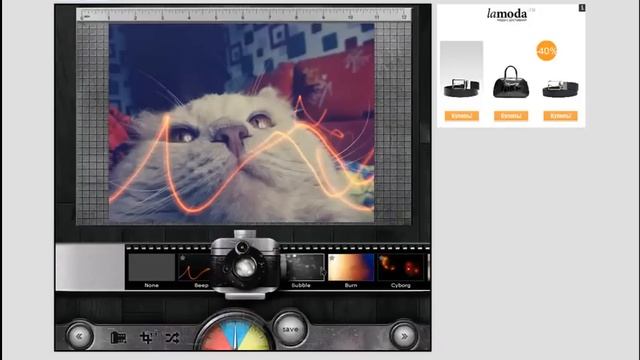The height and width of the screenshot is (360, 640).
Task: Select the Cyborg effect thumbnail
Action: pyautogui.click(x=401, y=268)
